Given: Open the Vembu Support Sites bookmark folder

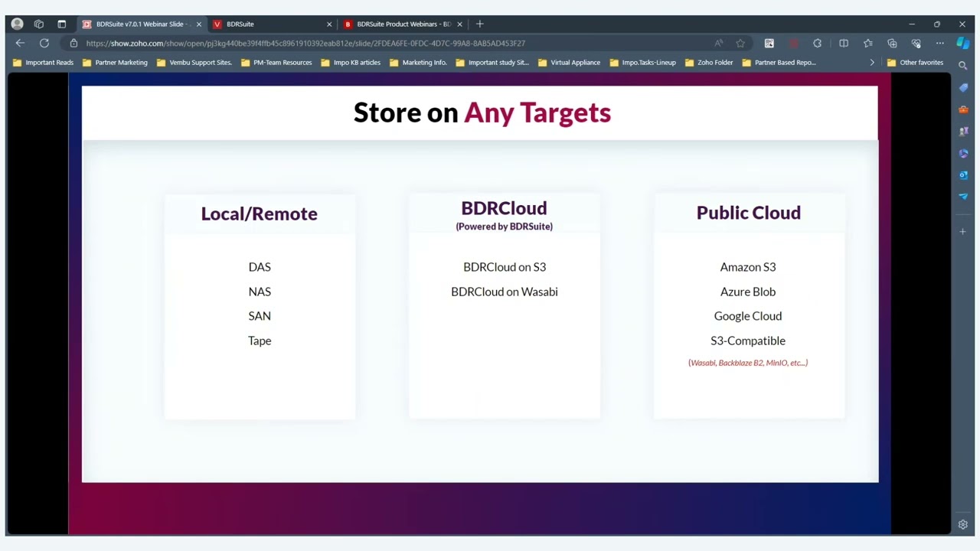Looking at the screenshot, I should coord(194,63).
